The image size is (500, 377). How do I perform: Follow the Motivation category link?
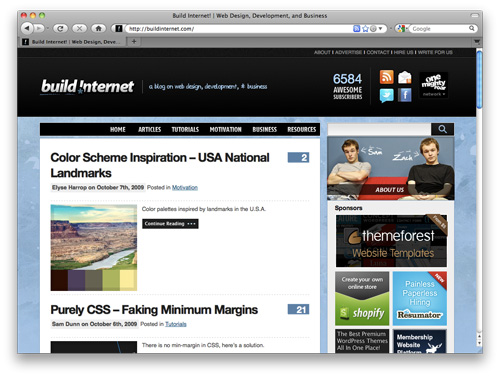[185, 188]
